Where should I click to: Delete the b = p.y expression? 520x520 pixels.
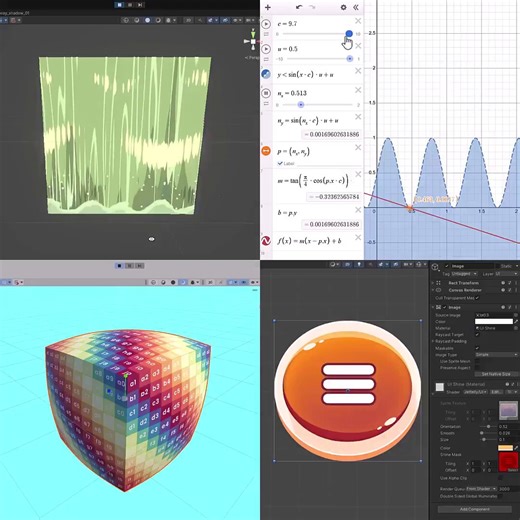358,210
